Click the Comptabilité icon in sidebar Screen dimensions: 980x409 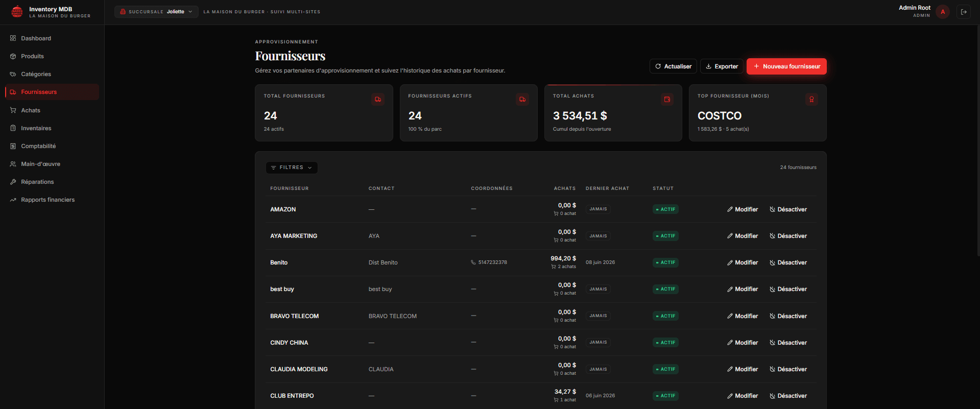13,146
